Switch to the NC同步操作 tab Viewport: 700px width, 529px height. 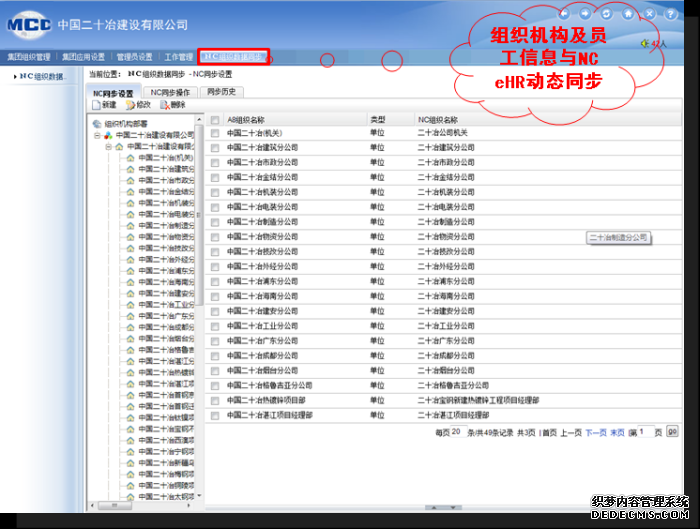tap(170, 92)
